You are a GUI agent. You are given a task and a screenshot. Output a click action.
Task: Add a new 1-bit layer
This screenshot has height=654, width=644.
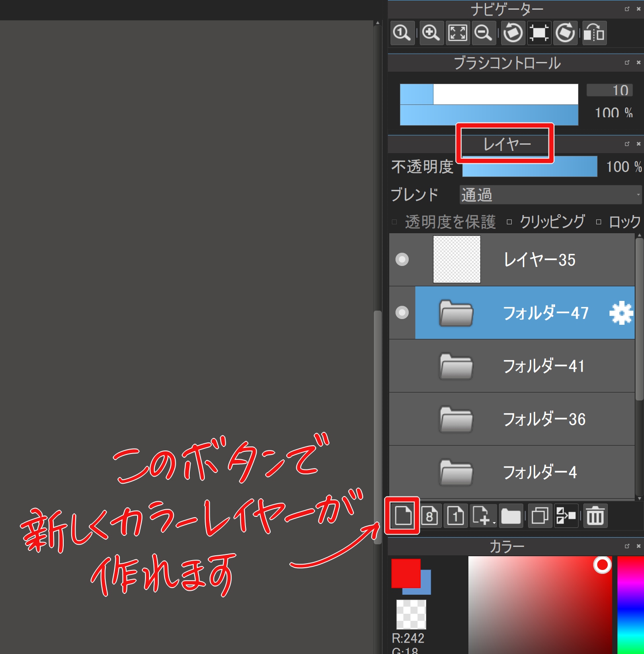[456, 516]
